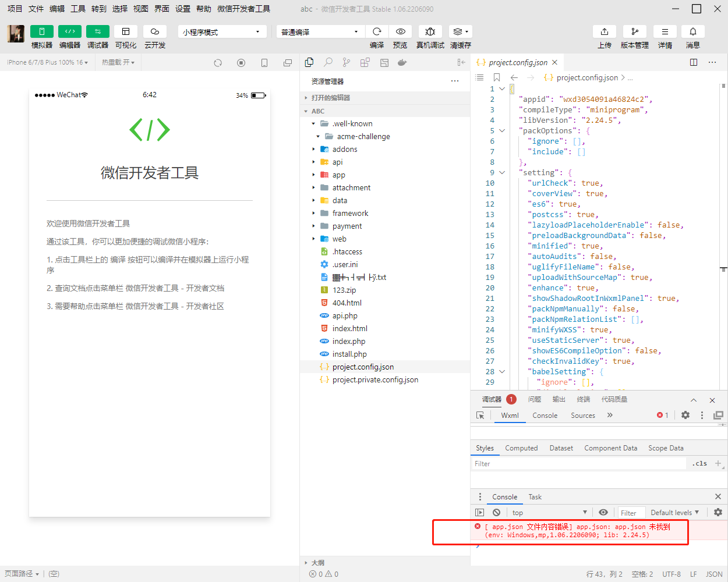Activate the element inspect picker icon
This screenshot has height=582, width=728.
[480, 416]
